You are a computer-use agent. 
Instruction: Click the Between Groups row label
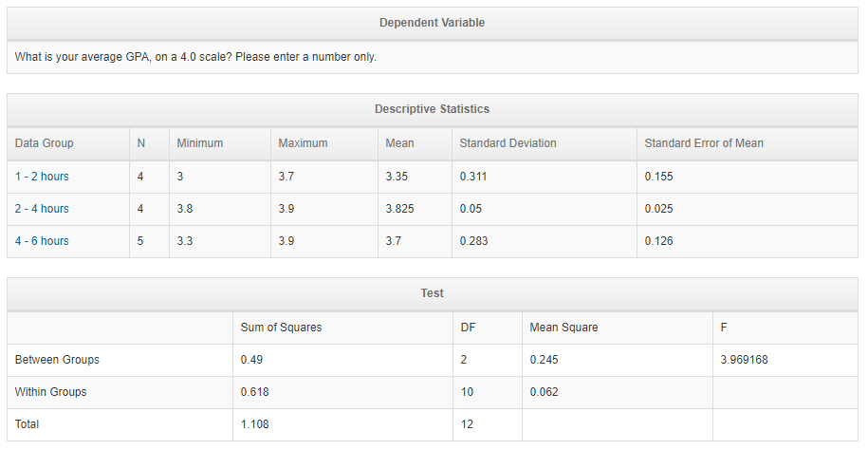click(57, 360)
